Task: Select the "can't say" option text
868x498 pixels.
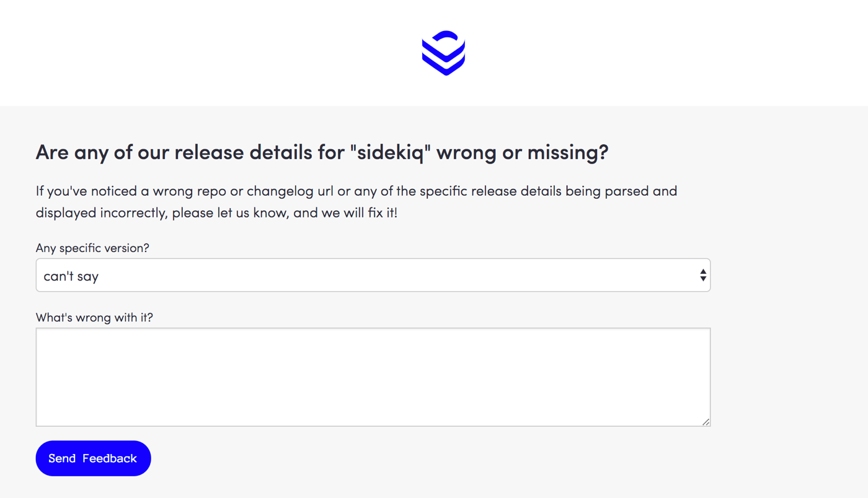Action: (x=71, y=276)
